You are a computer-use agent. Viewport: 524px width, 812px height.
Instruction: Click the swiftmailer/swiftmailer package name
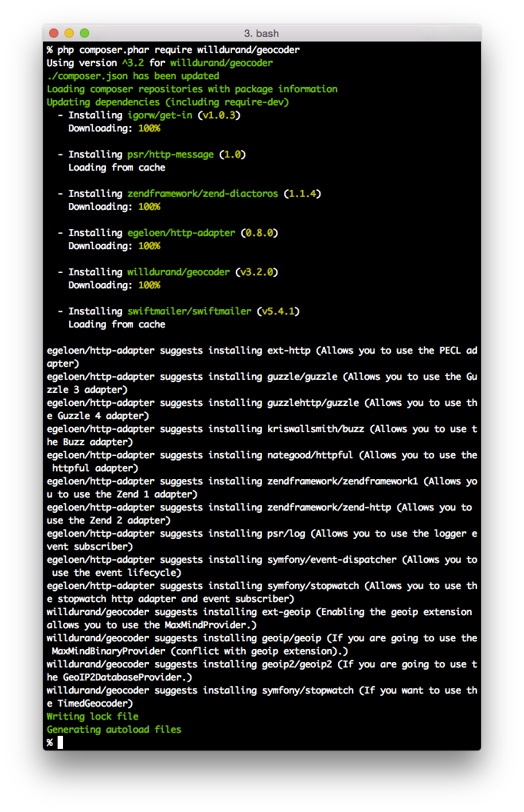point(189,311)
